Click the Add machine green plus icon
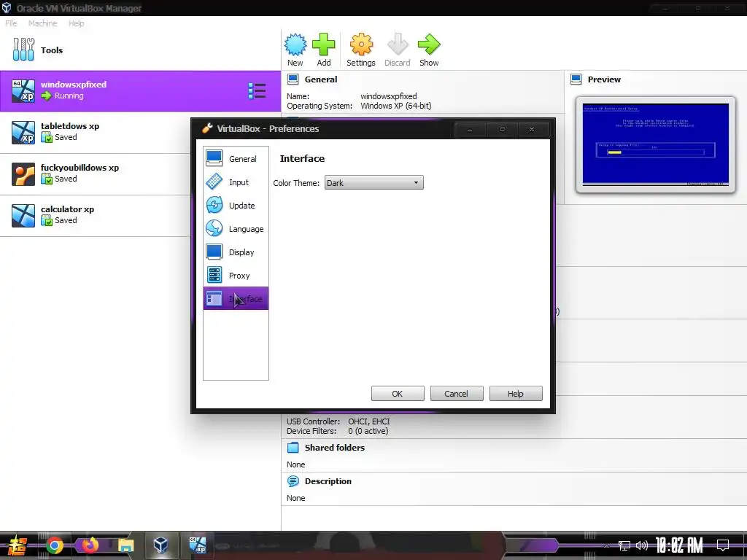This screenshot has width=747, height=560. (324, 50)
